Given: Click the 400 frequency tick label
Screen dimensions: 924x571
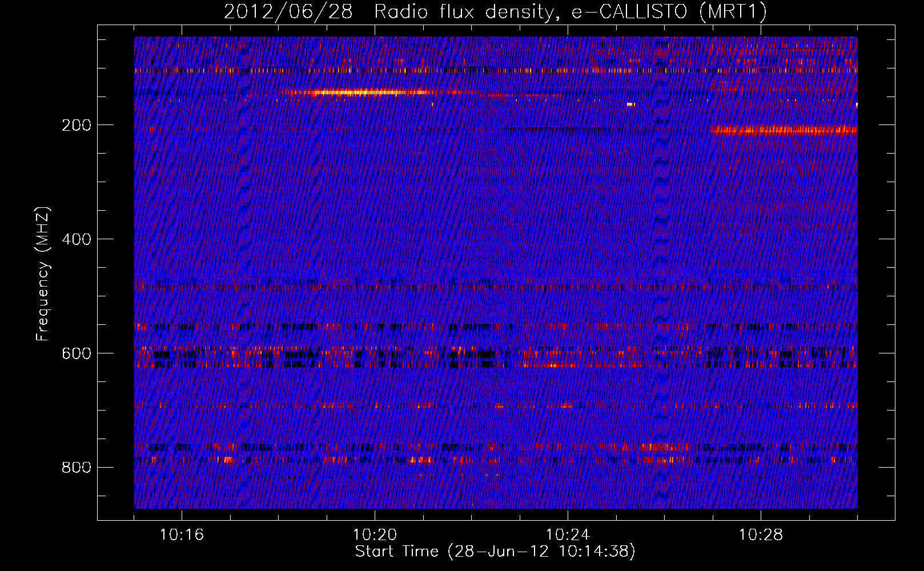Looking at the screenshot, I should click(77, 239).
